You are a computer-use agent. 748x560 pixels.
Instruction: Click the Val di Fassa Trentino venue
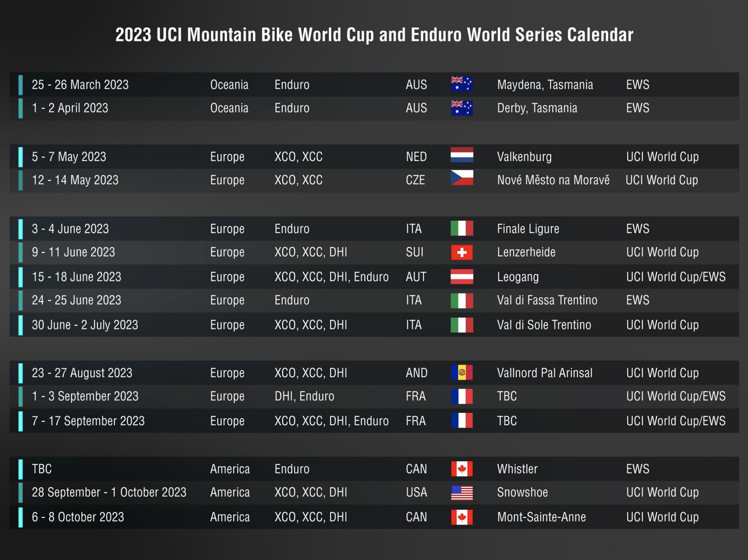tap(547, 300)
